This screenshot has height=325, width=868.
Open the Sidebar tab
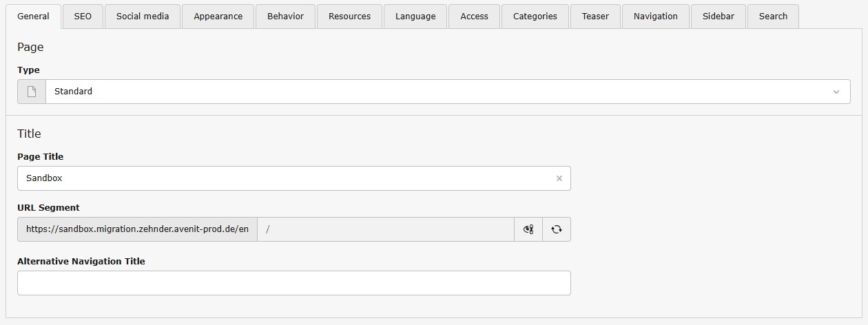719,16
